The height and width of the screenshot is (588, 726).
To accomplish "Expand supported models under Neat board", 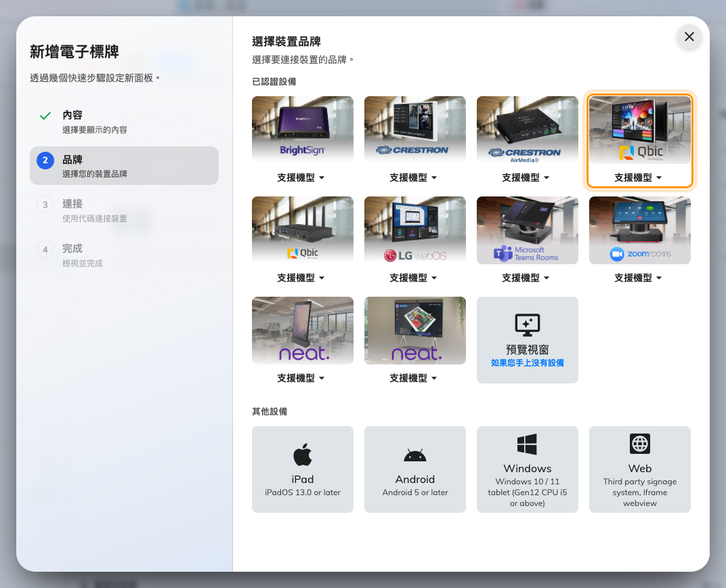I will point(414,378).
